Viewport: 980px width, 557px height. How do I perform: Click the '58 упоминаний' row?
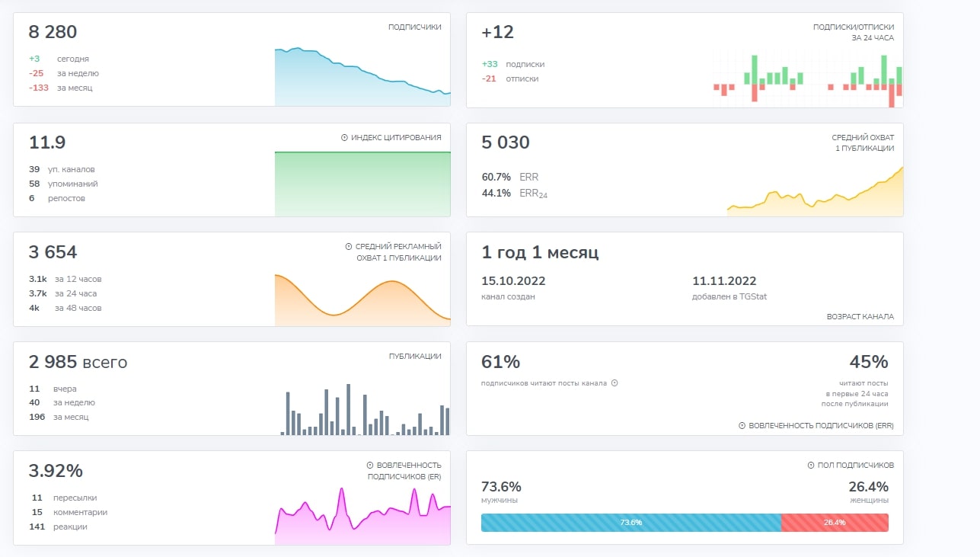tap(63, 184)
